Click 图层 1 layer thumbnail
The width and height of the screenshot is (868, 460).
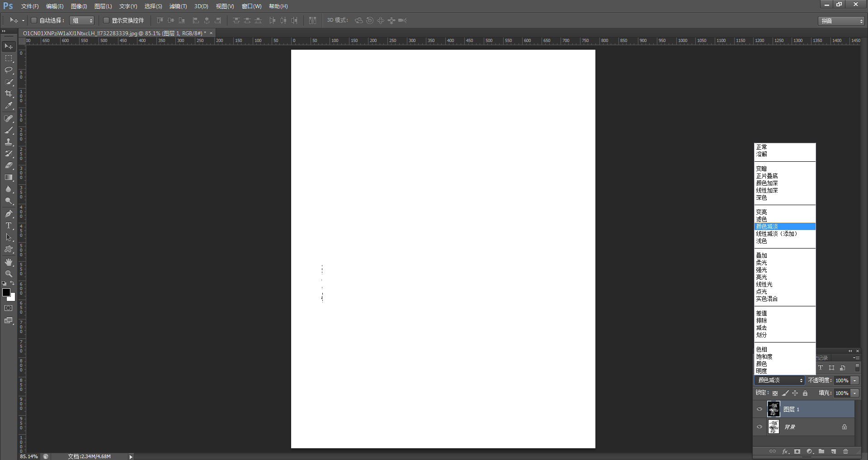click(774, 409)
